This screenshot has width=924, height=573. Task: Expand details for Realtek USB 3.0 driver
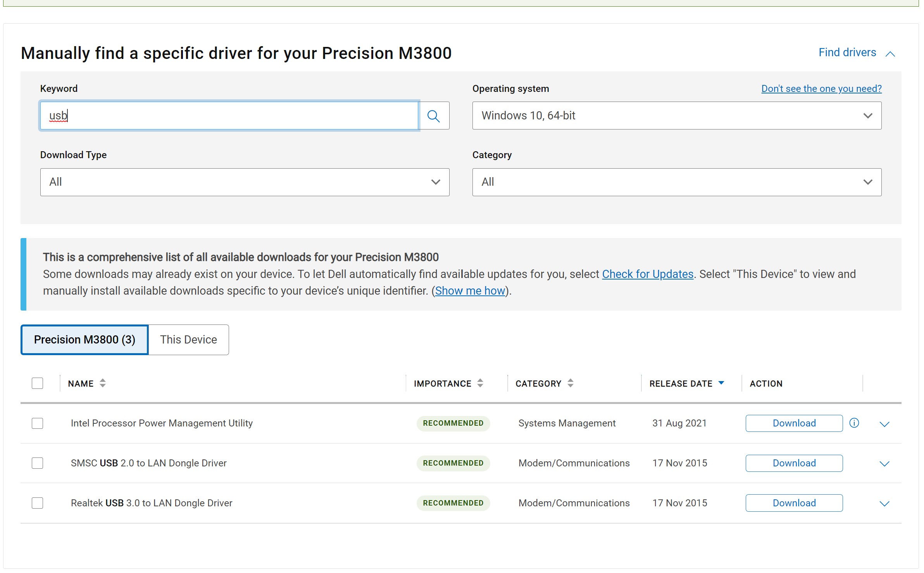884,504
